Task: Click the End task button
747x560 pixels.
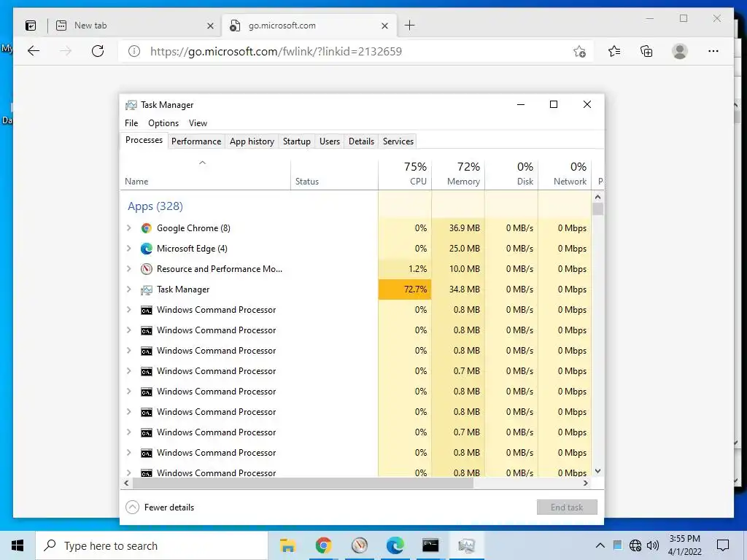Action: tap(567, 507)
